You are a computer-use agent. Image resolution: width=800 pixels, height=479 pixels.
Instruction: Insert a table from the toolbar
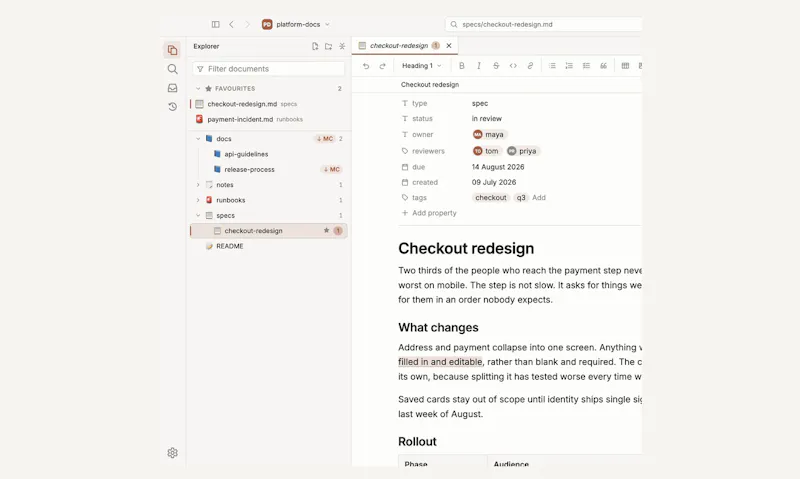[625, 66]
